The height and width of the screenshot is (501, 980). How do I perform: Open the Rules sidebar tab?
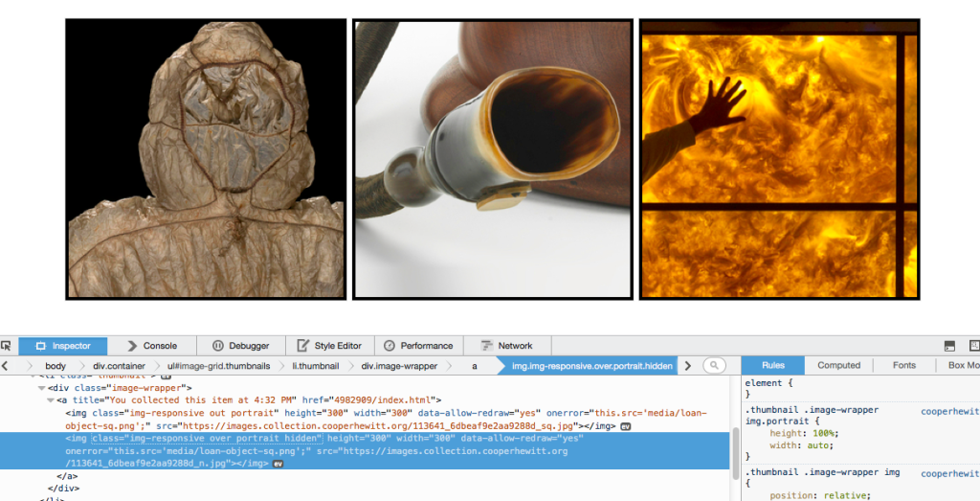point(773,366)
